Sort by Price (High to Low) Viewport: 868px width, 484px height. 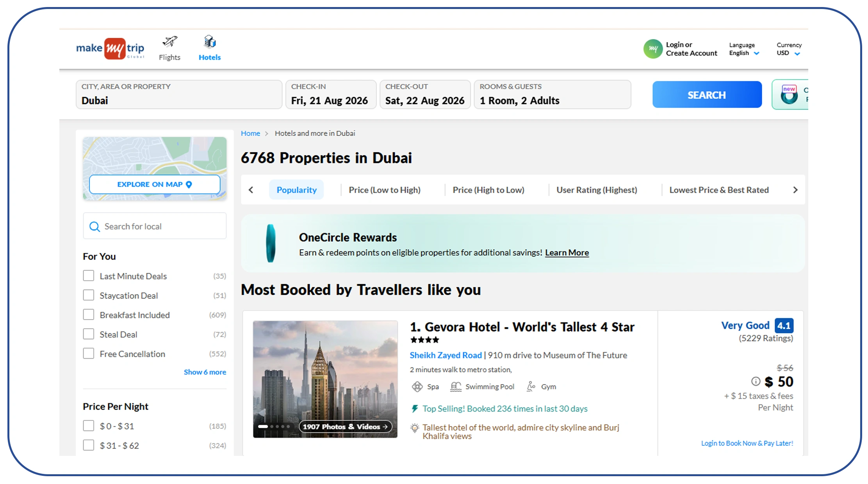pos(488,190)
